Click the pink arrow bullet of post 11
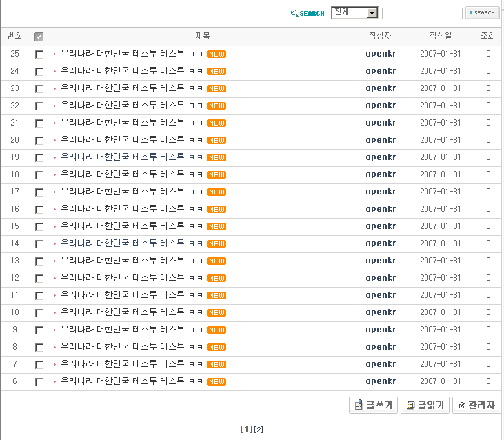 click(x=54, y=296)
